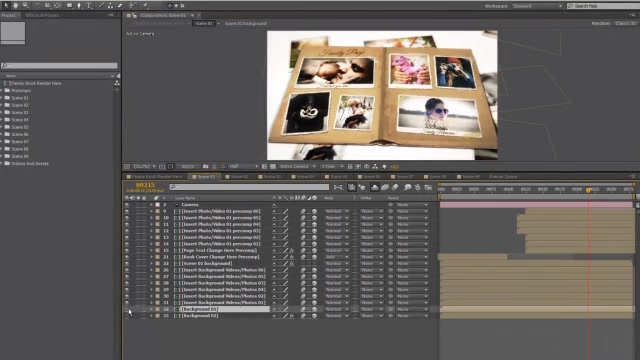The height and width of the screenshot is (360, 640).
Task: Select the Videos And Assets folder
Action: (30, 163)
